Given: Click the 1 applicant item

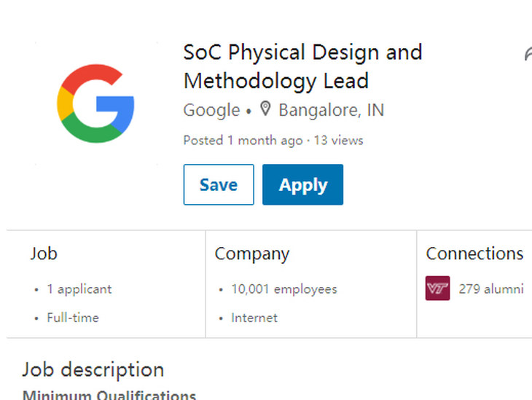Looking at the screenshot, I should [x=79, y=289].
